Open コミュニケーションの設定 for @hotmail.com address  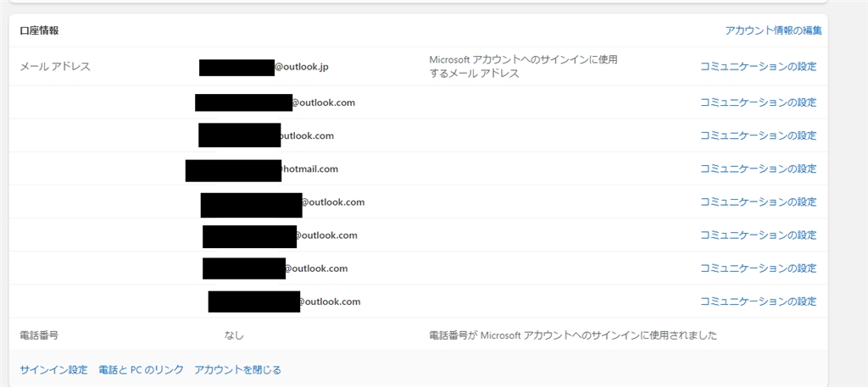click(759, 169)
